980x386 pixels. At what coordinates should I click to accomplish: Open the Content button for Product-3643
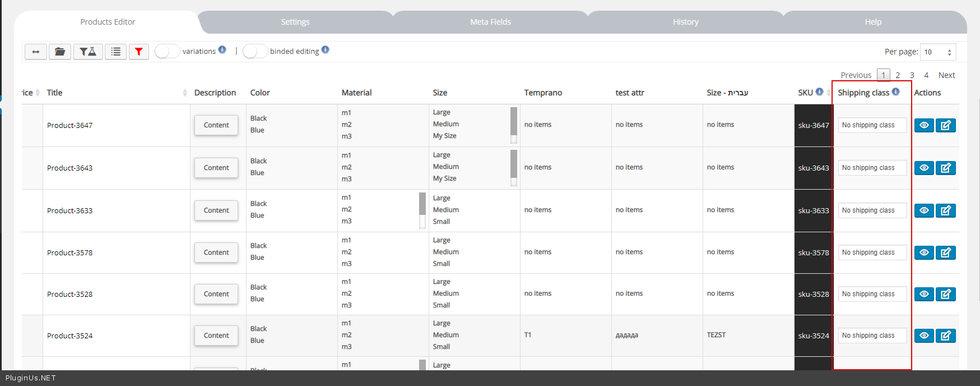point(216,168)
